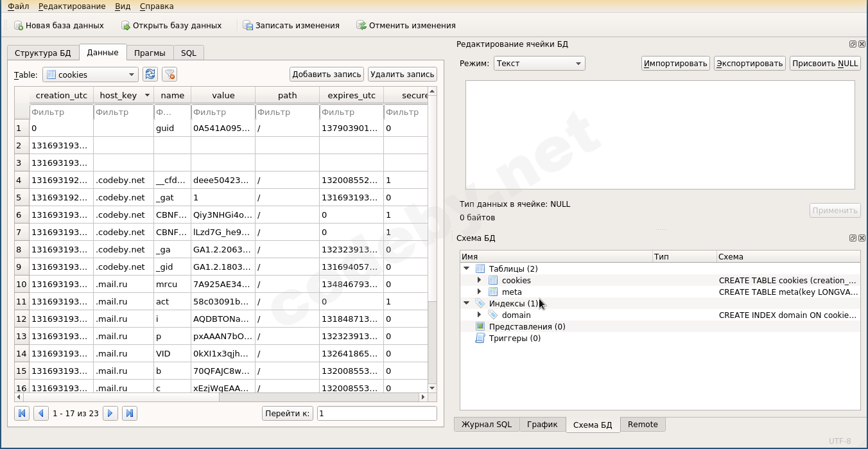Click the Добавить запись button

[x=327, y=75]
